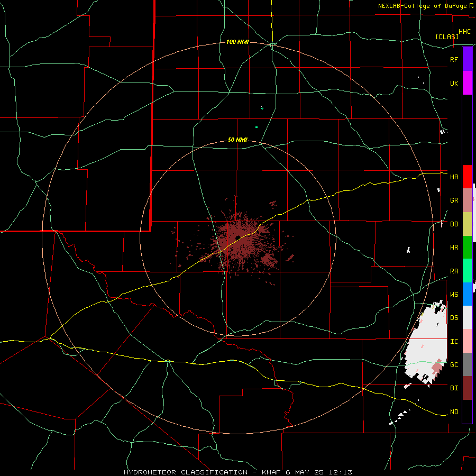Click the HA legend label
476x476 pixels.
coord(454,177)
